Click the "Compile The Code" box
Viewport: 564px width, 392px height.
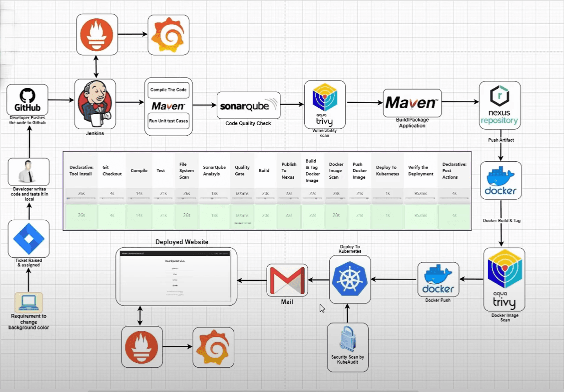coord(168,90)
